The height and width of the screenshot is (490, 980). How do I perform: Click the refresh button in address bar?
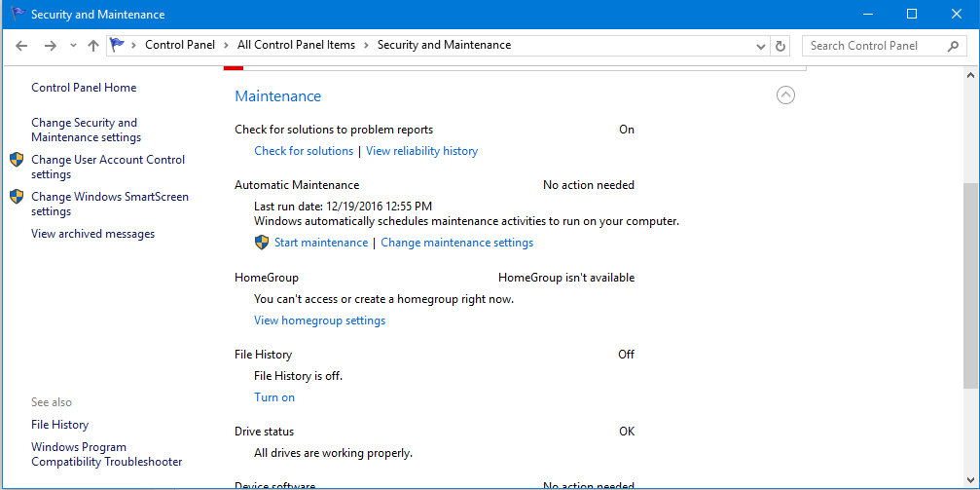780,46
